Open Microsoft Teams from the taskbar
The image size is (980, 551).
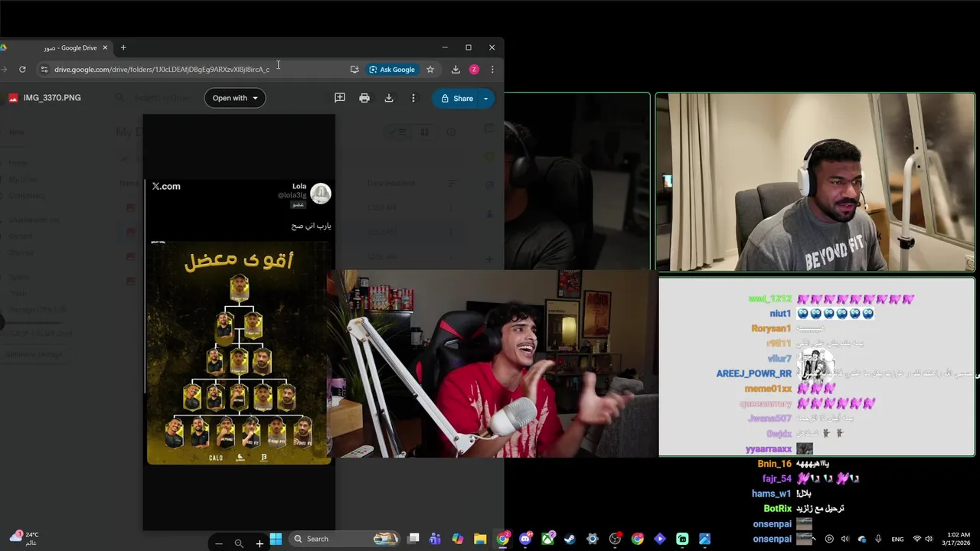click(x=436, y=539)
